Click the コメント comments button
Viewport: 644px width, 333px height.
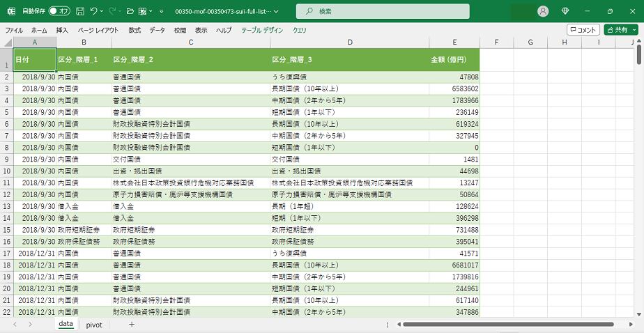[x=583, y=30]
